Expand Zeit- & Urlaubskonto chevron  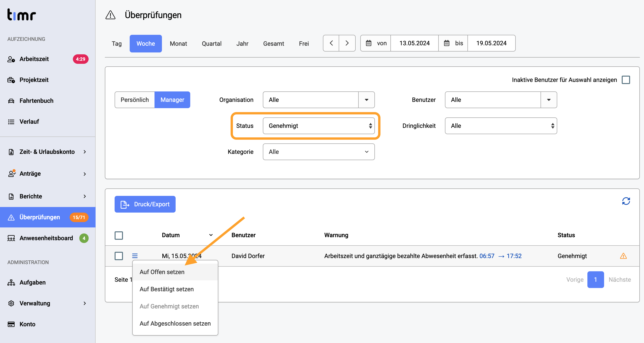[85, 152]
